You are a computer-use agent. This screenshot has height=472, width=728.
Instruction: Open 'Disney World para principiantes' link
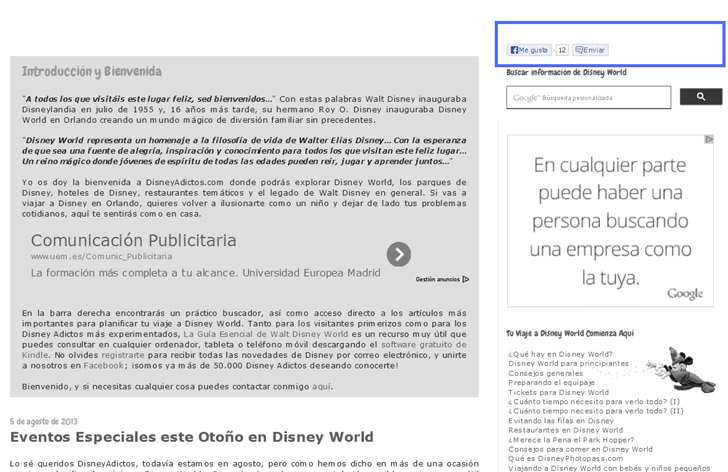click(568, 363)
